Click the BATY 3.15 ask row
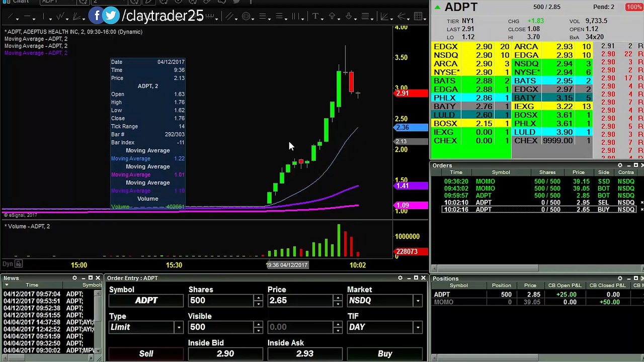The height and width of the screenshot is (362, 644). pos(552,98)
